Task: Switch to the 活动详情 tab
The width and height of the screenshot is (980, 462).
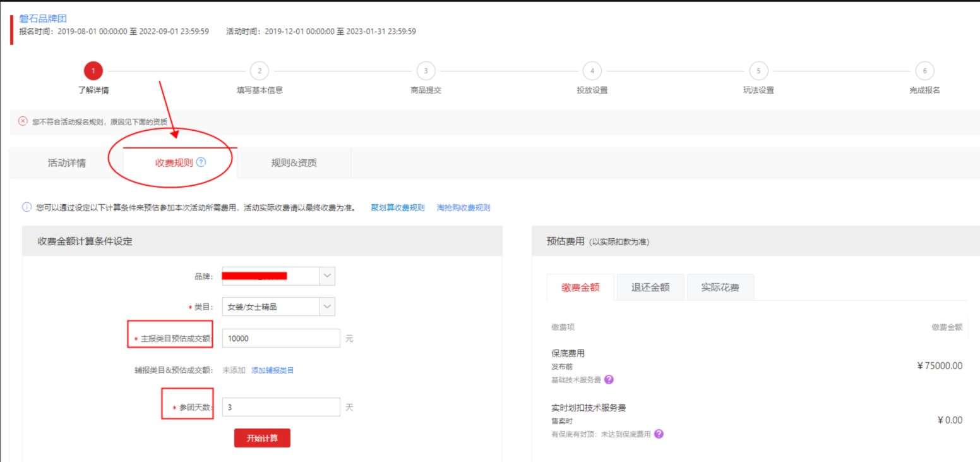Action: pyautogui.click(x=67, y=163)
